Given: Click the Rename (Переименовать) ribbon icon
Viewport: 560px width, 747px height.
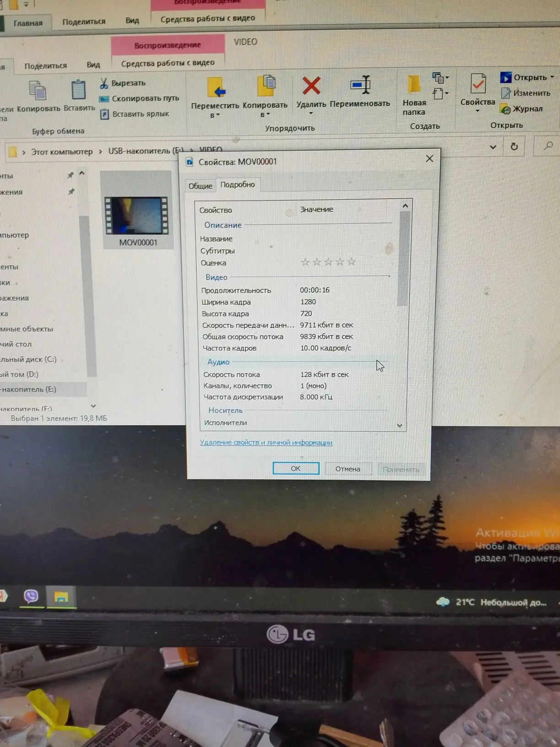Looking at the screenshot, I should tap(361, 85).
